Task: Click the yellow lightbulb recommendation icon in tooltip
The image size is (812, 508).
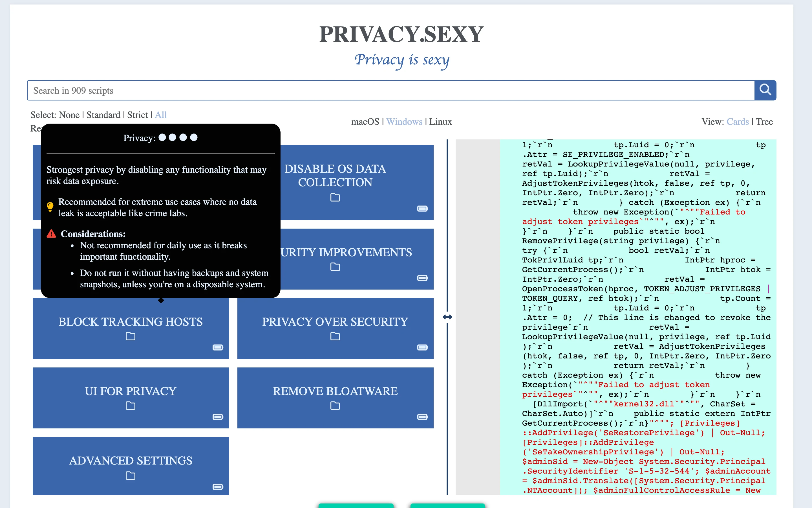Action: [x=50, y=207]
